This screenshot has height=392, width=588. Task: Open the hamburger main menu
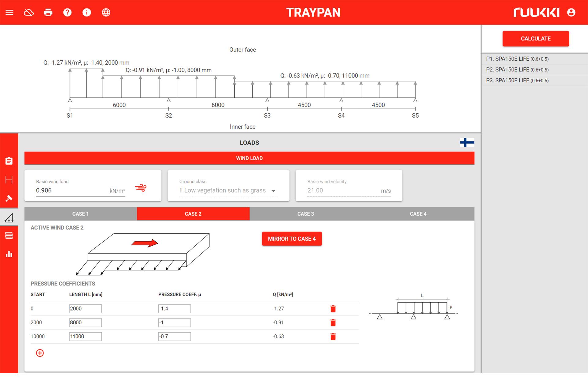(9, 13)
